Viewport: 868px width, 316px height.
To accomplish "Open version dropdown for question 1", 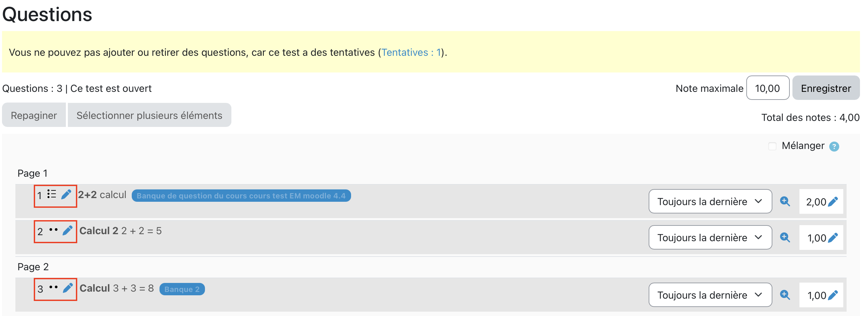I will [710, 201].
